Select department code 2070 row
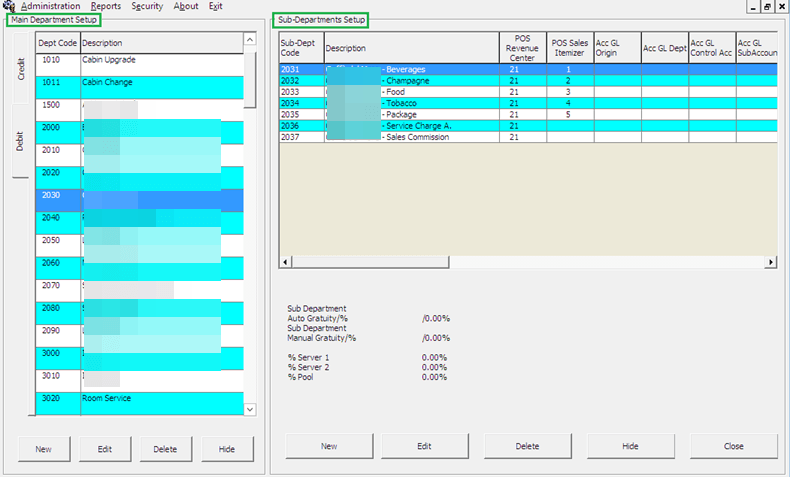The width and height of the screenshot is (790, 477). coord(140,291)
